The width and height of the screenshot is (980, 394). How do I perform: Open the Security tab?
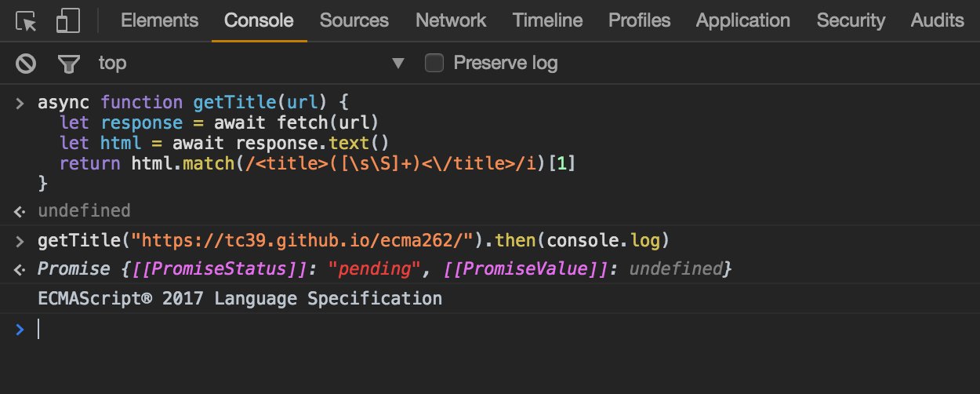pyautogui.click(x=851, y=20)
